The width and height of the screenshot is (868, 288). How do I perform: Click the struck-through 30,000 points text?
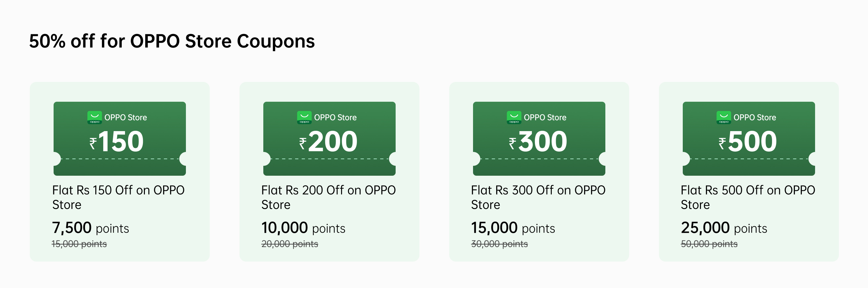coord(499,244)
